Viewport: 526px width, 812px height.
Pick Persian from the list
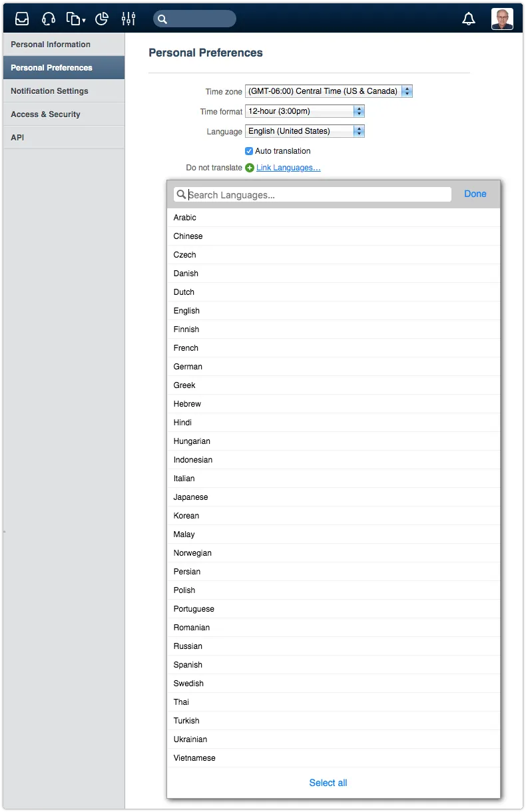(334, 572)
